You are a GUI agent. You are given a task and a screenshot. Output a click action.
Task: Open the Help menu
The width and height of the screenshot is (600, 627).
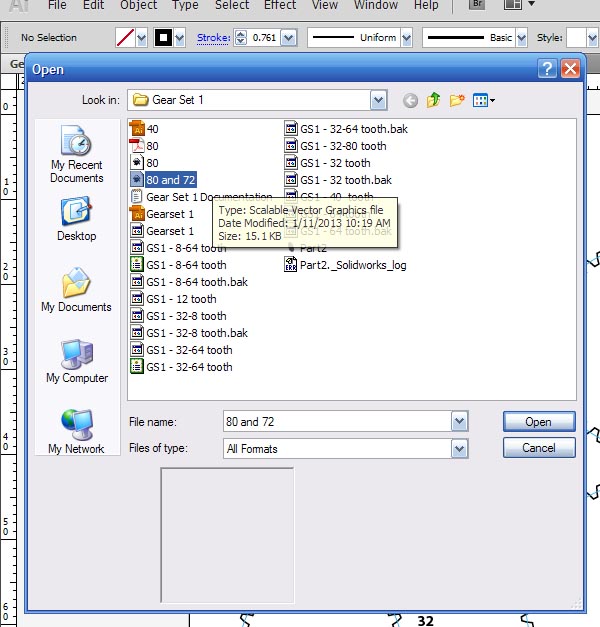coord(426,5)
